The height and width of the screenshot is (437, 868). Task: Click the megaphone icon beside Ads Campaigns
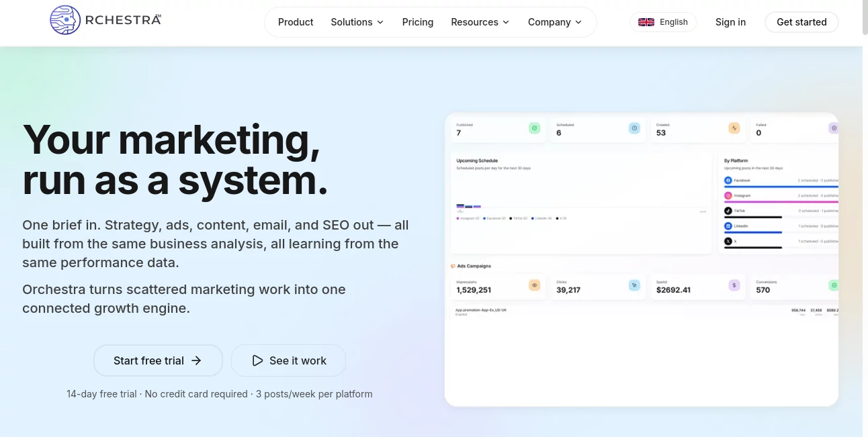tap(453, 266)
